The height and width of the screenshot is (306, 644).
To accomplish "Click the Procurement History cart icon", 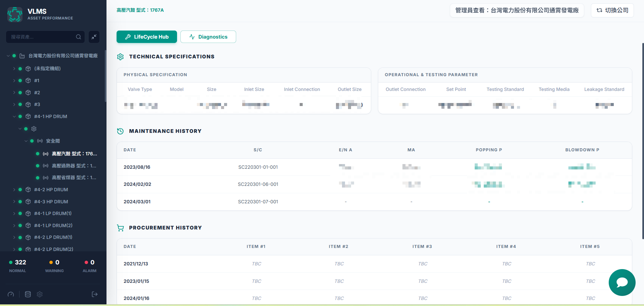I will tap(120, 228).
